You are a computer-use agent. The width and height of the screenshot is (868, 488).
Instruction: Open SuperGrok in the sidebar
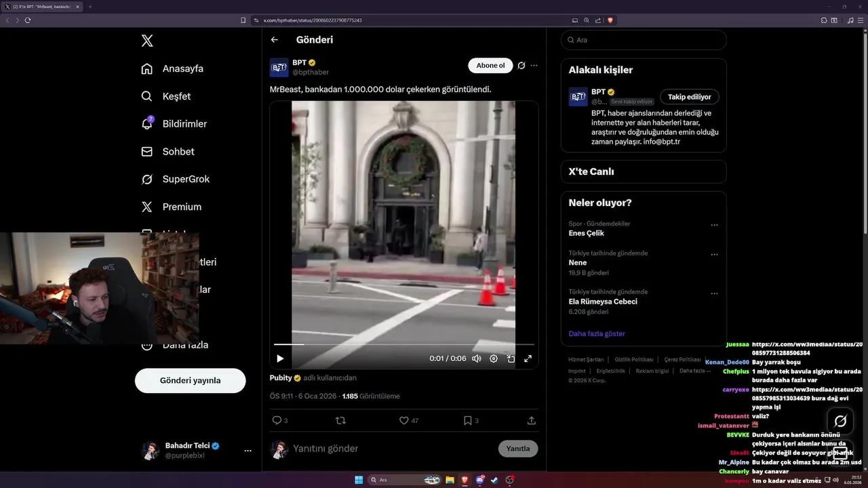(x=176, y=179)
